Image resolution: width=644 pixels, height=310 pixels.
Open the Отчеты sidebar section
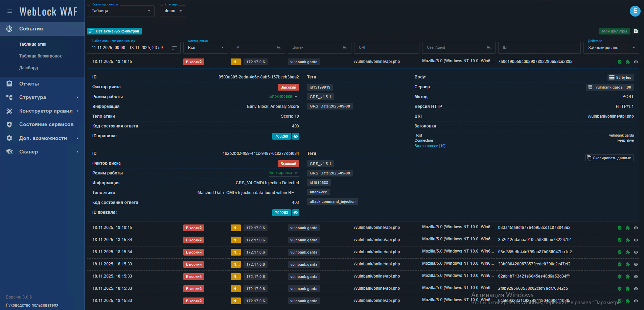click(x=29, y=84)
